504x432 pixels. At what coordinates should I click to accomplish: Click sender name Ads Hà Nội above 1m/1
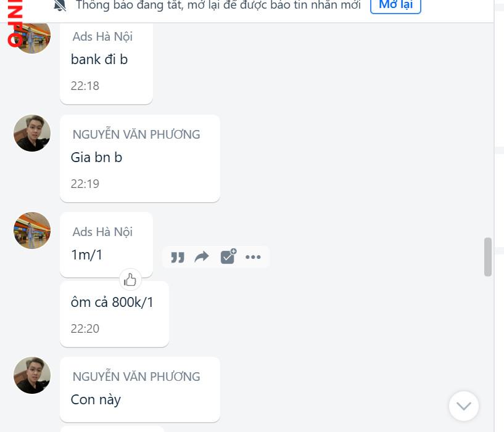pos(102,232)
